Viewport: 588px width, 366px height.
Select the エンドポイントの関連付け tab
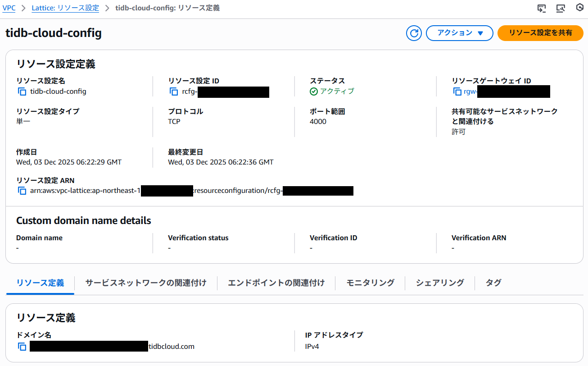click(x=276, y=283)
